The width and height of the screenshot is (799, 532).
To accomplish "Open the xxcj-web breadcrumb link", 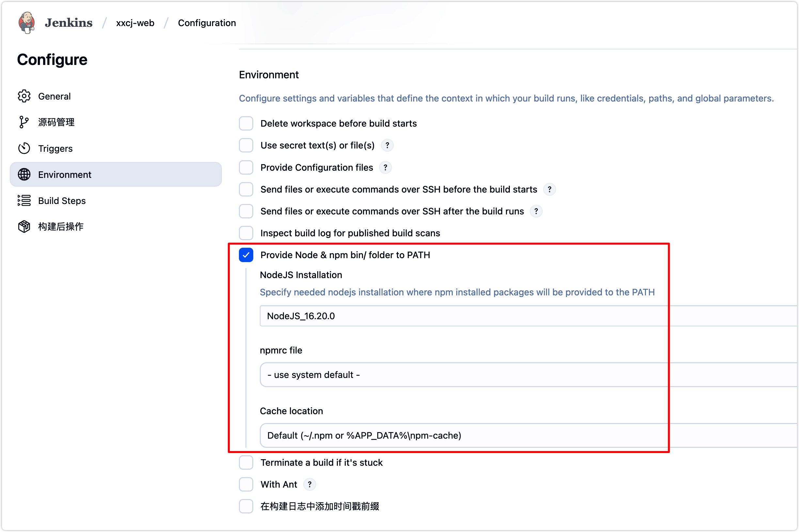I will 135,23.
